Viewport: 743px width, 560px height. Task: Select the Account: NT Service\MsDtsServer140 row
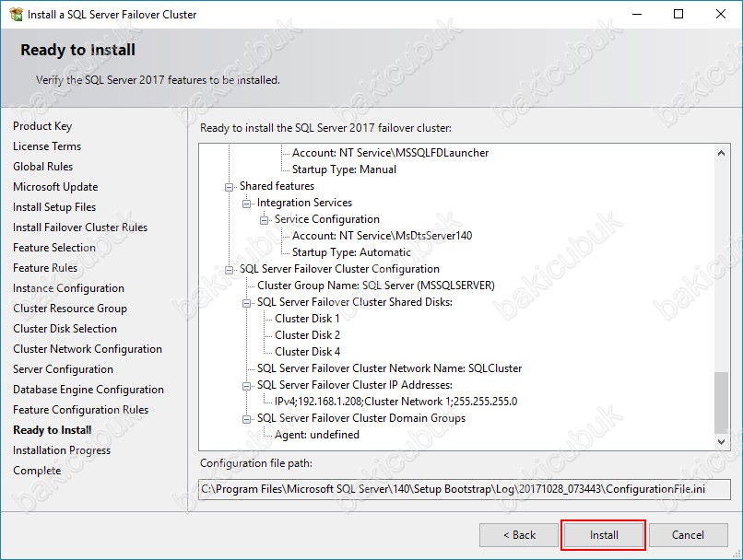pos(382,236)
